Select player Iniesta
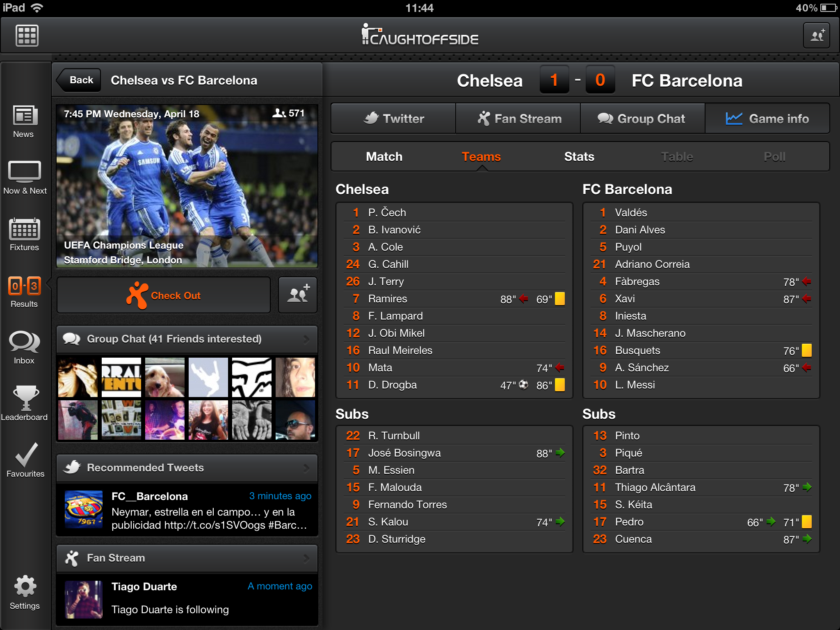 coord(701,316)
